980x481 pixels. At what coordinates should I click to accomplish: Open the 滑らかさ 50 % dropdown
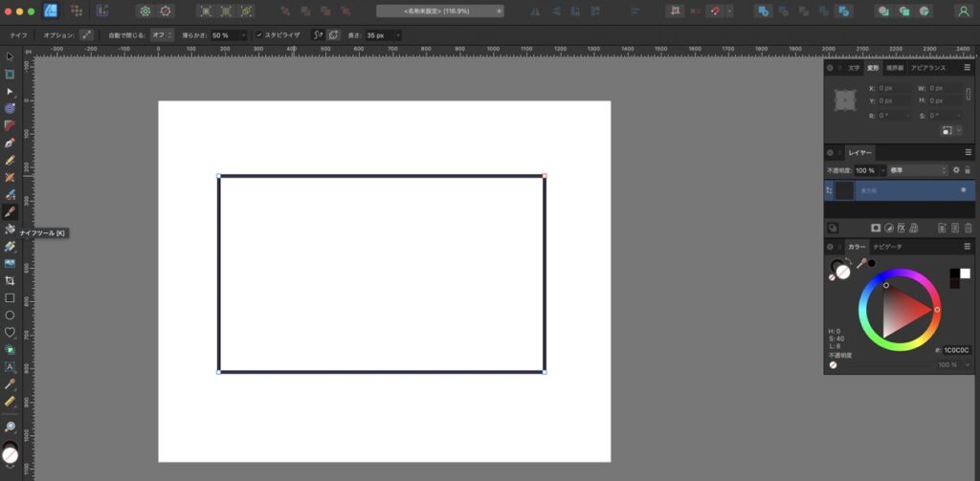pos(243,34)
